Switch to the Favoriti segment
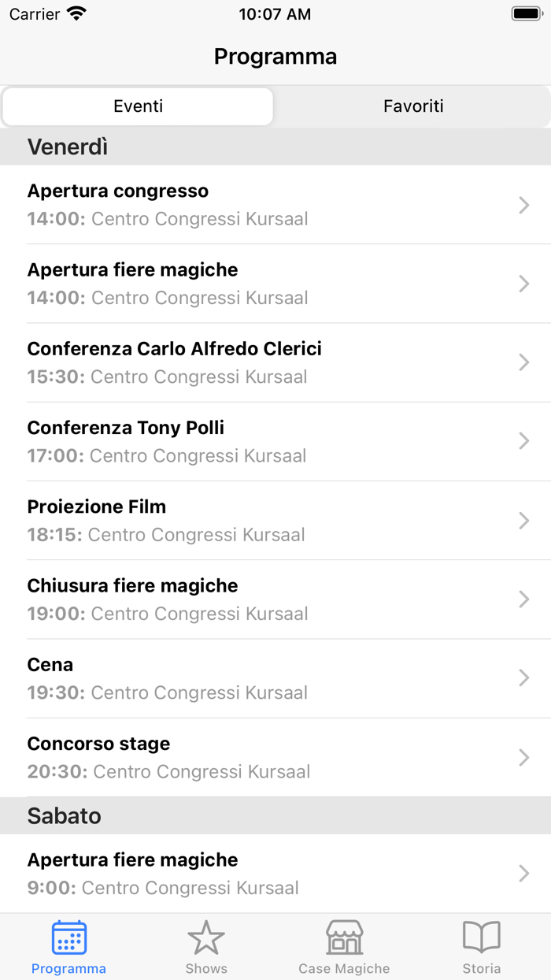Screen dimensions: 551x980 coord(413,106)
